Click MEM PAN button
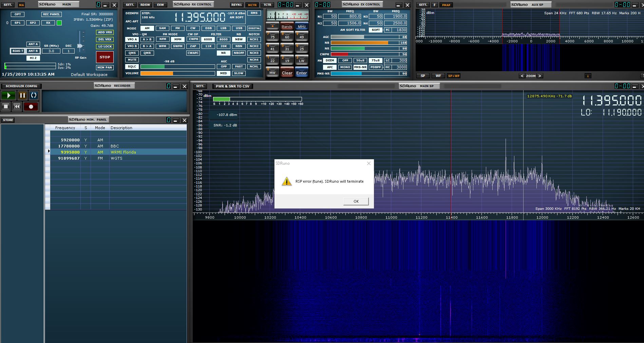This screenshot has height=343, width=644. (105, 67)
